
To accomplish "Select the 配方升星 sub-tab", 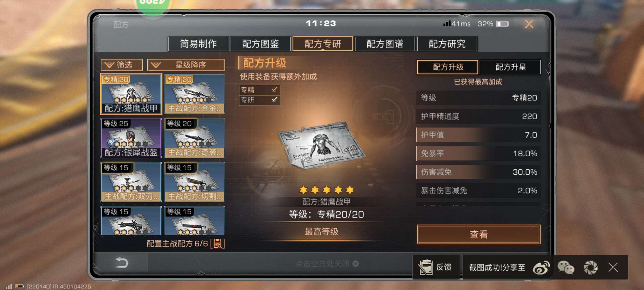I will point(510,67).
